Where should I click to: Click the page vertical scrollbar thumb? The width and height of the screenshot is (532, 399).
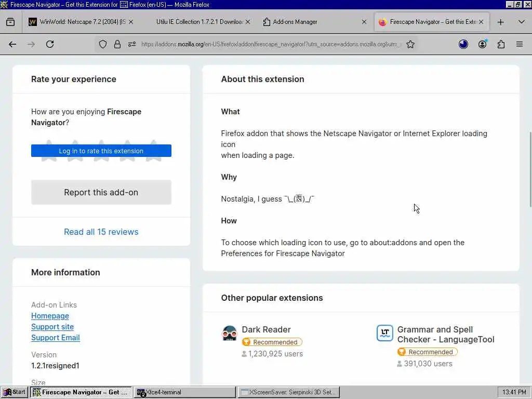pyautogui.click(x=530, y=169)
